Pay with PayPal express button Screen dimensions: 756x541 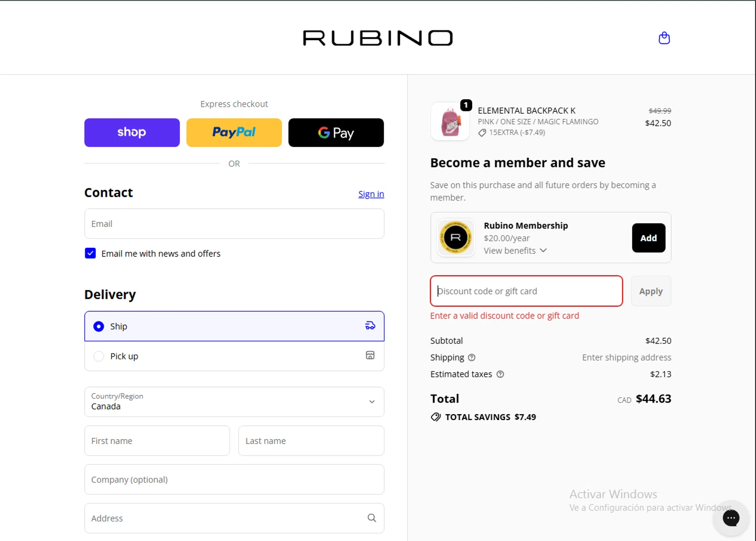click(234, 132)
